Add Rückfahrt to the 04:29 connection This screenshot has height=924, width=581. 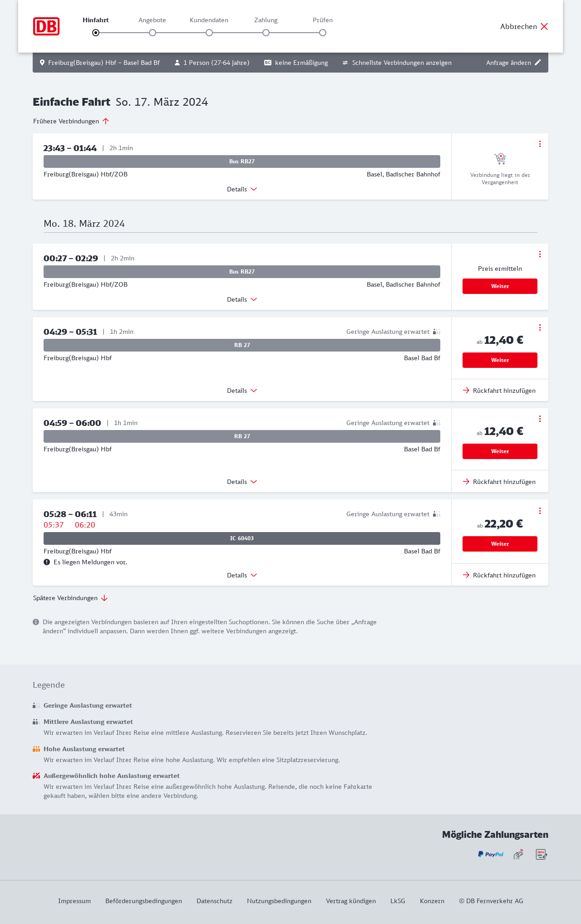[x=499, y=391]
